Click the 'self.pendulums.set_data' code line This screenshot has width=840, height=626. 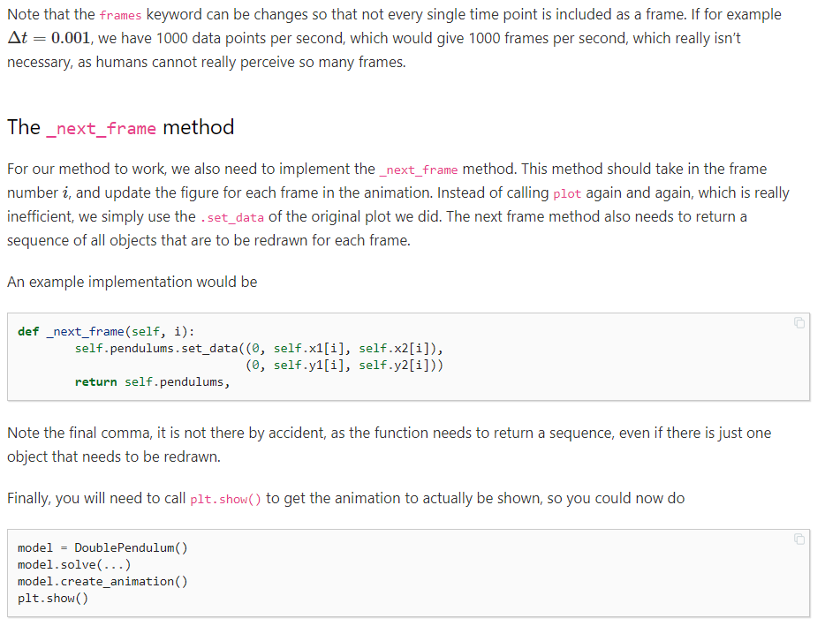click(x=259, y=349)
